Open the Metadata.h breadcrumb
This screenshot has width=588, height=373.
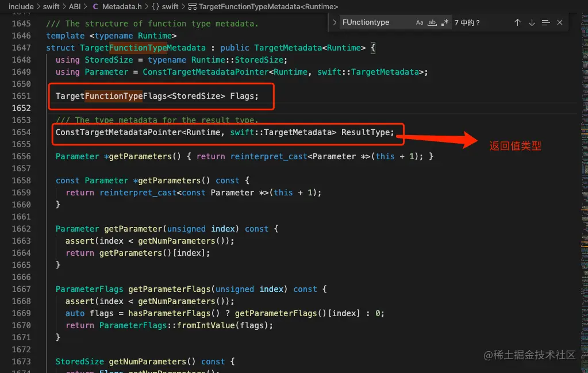coord(122,6)
